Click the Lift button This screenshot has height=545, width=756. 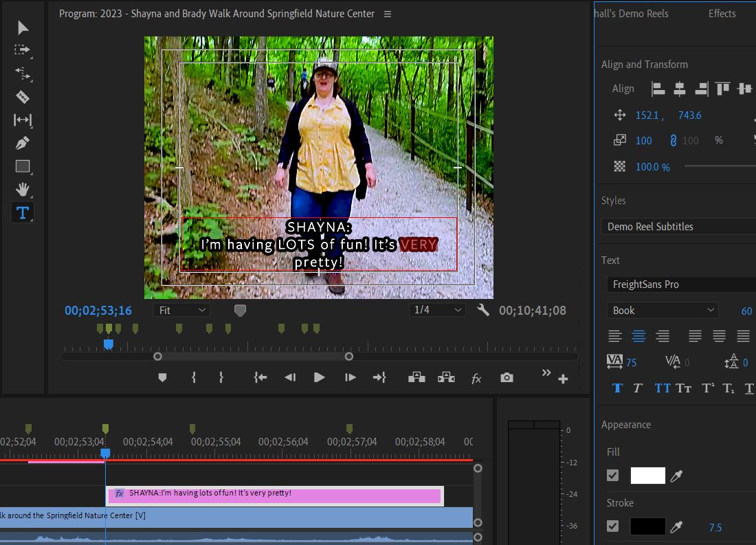tap(416, 377)
